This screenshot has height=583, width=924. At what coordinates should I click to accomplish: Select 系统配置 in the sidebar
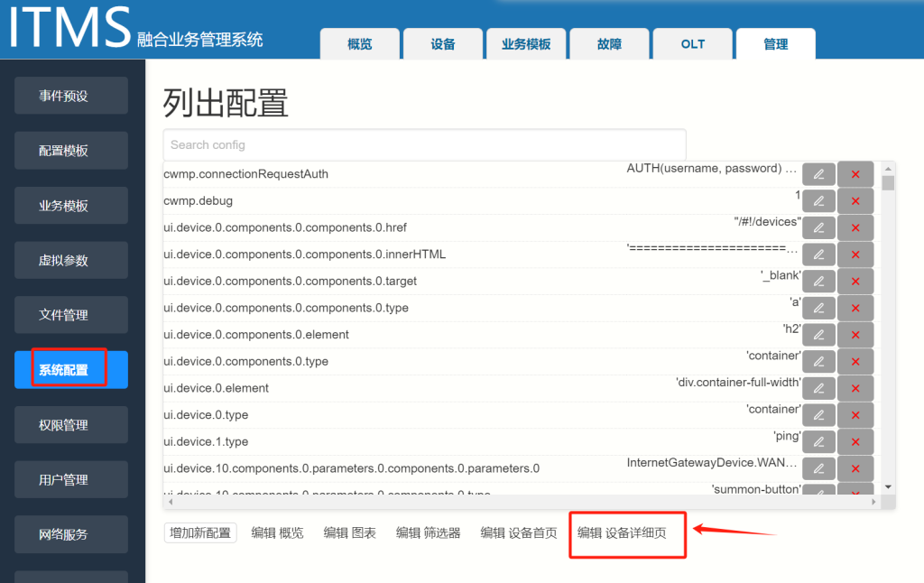point(71,370)
